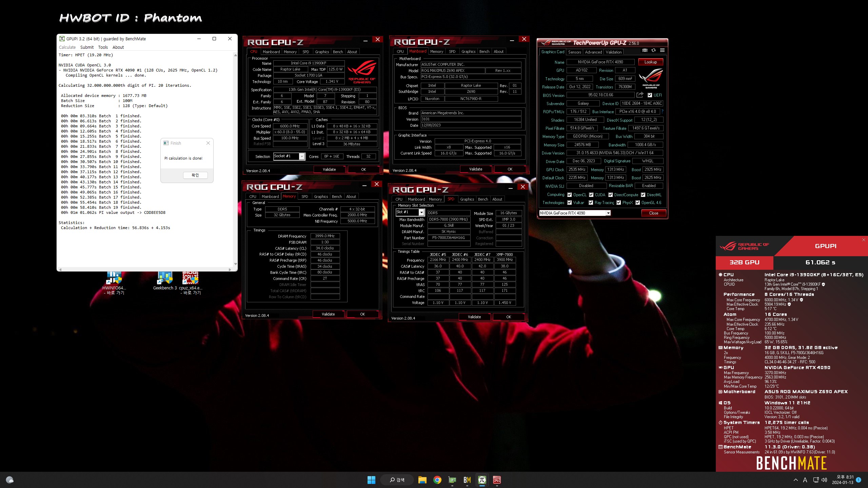Open the volume control in system tray

(x=824, y=480)
